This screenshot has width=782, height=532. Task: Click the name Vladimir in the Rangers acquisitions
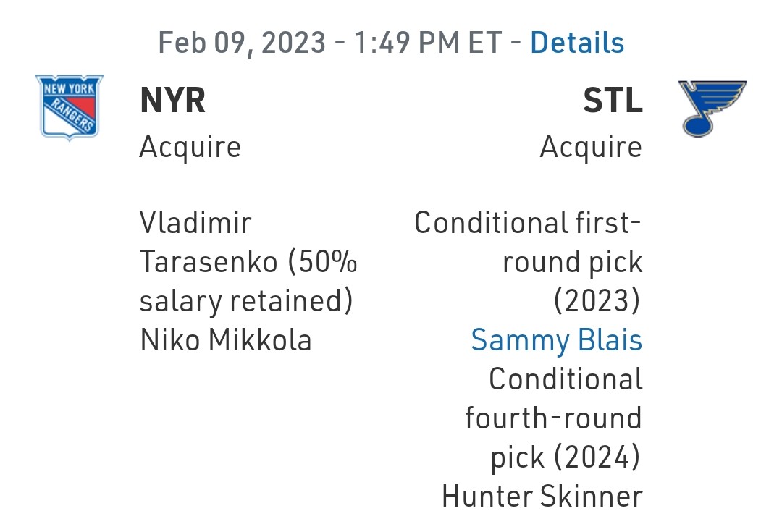pos(195,222)
